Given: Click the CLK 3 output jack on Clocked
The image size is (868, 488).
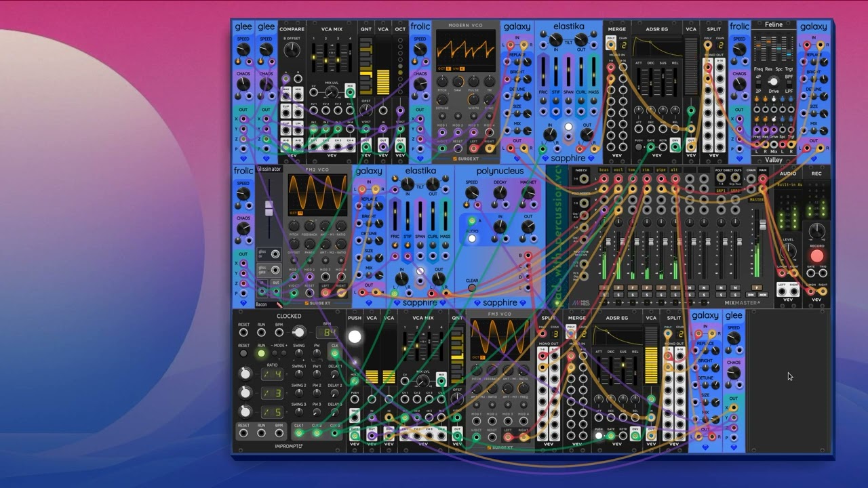Looking at the screenshot, I should tap(335, 433).
